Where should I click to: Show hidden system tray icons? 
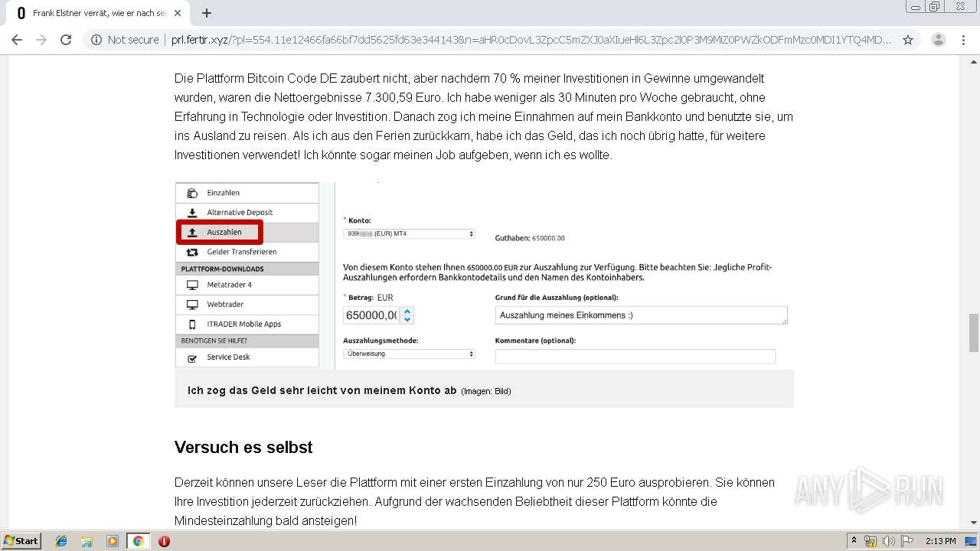[x=854, y=541]
